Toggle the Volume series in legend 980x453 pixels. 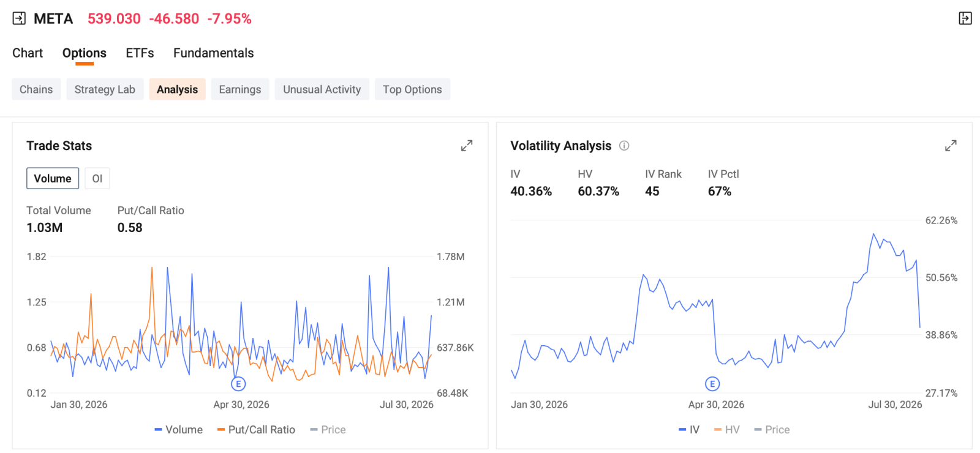tap(178, 430)
